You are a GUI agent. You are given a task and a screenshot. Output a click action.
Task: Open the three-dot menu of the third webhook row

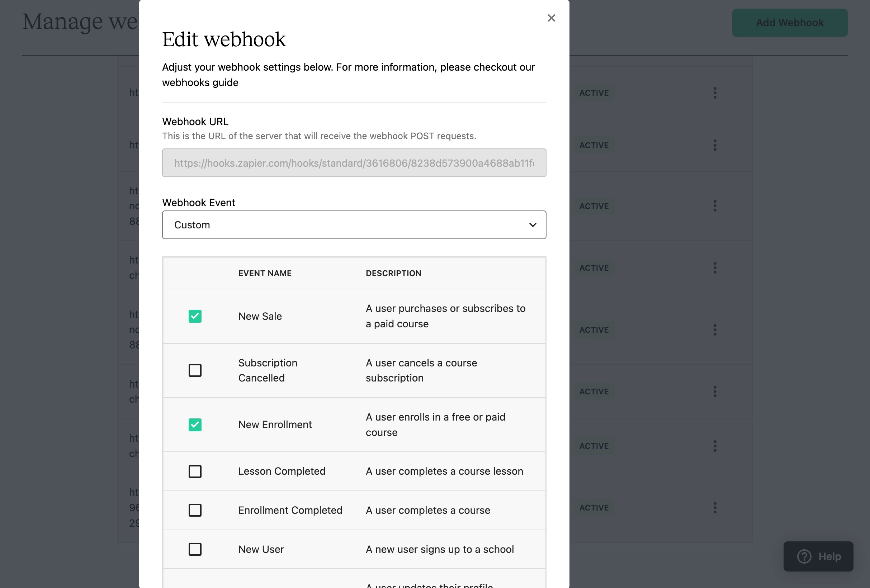click(715, 206)
